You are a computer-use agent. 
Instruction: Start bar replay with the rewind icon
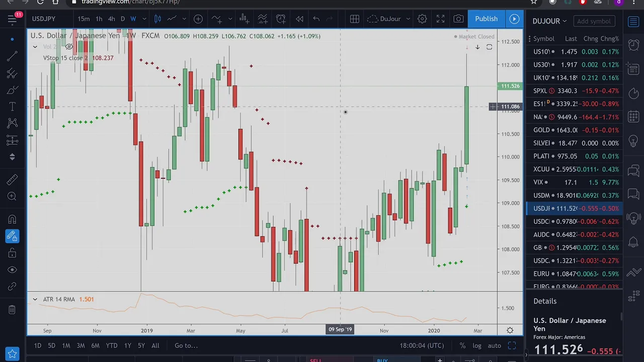click(299, 19)
